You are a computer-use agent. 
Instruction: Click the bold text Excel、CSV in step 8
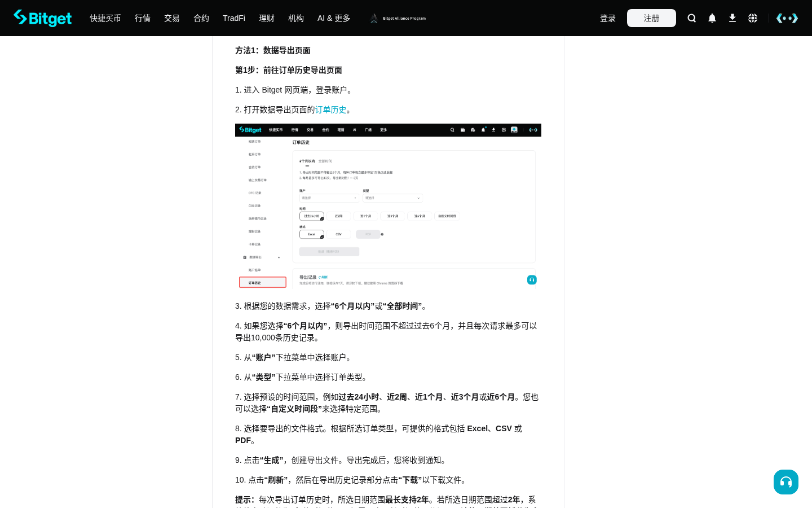coord(489,428)
